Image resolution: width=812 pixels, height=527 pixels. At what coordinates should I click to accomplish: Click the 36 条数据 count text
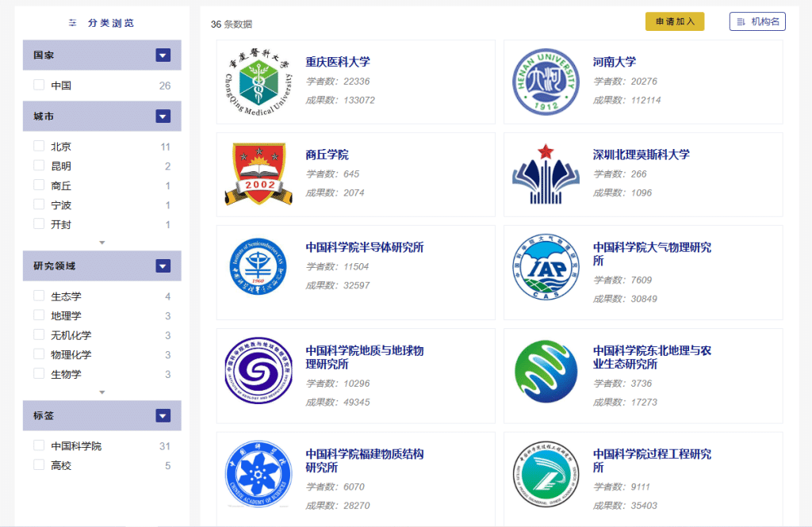pos(232,25)
